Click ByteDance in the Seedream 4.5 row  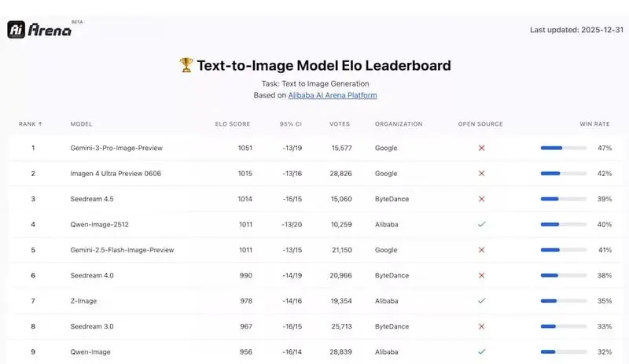click(x=392, y=199)
